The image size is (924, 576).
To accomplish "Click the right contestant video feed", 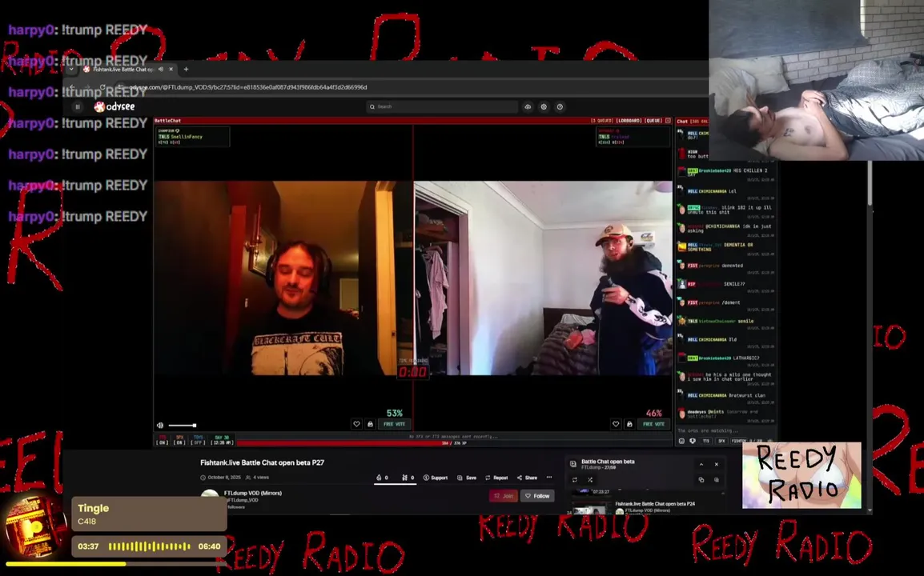I will 544,278.
